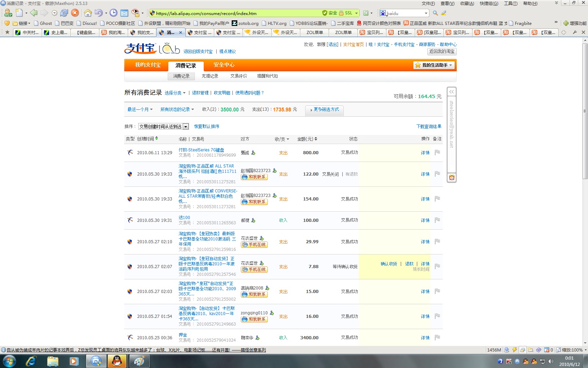
Task: Click the alarm clock icon on side panel
Action: [452, 178]
